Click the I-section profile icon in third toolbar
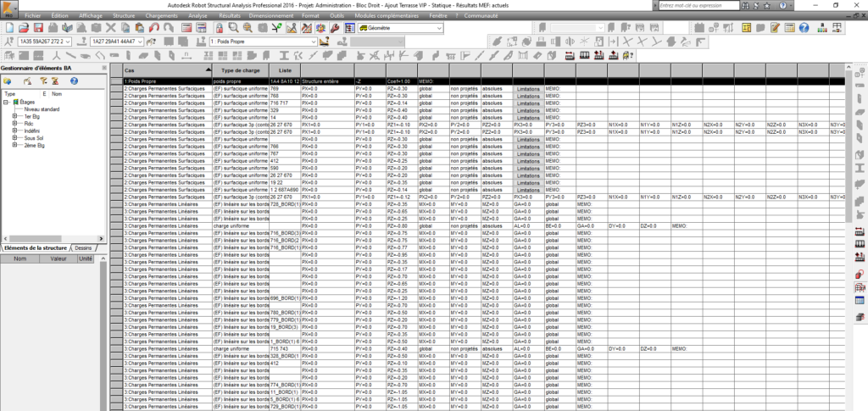 tap(285, 55)
